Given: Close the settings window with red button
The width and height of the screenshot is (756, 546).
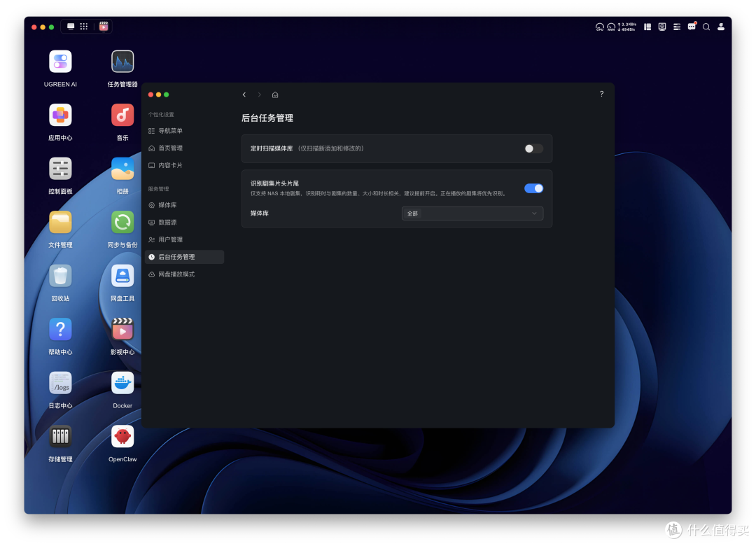Looking at the screenshot, I should coord(151,94).
